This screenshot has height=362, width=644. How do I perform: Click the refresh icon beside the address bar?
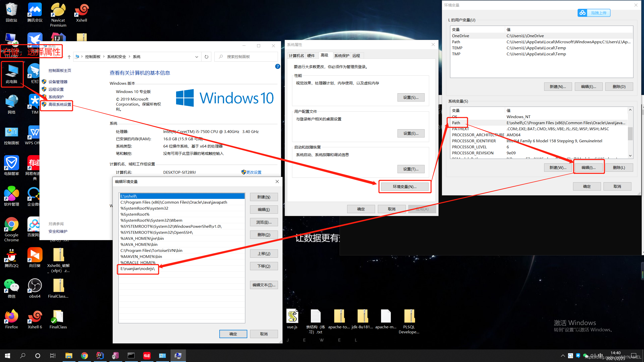(206, 57)
